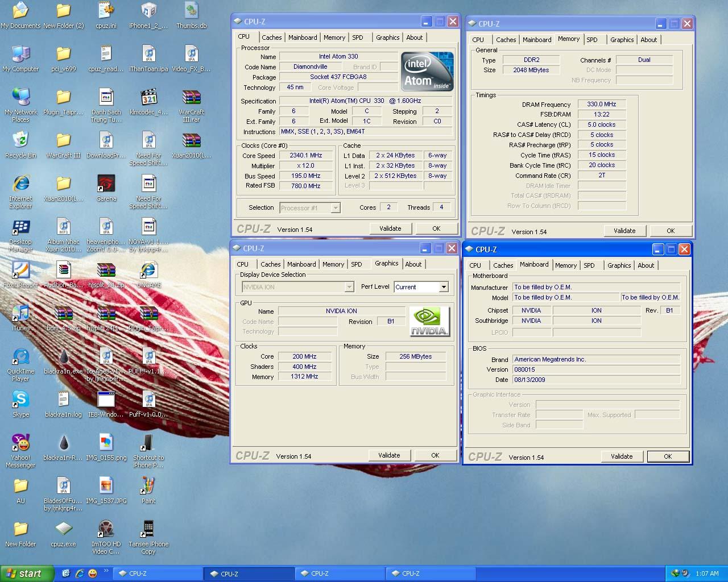Switch to last CPU-Z taskbar button
Image resolution: width=728 pixels, height=582 pixels.
pyautogui.click(x=431, y=574)
